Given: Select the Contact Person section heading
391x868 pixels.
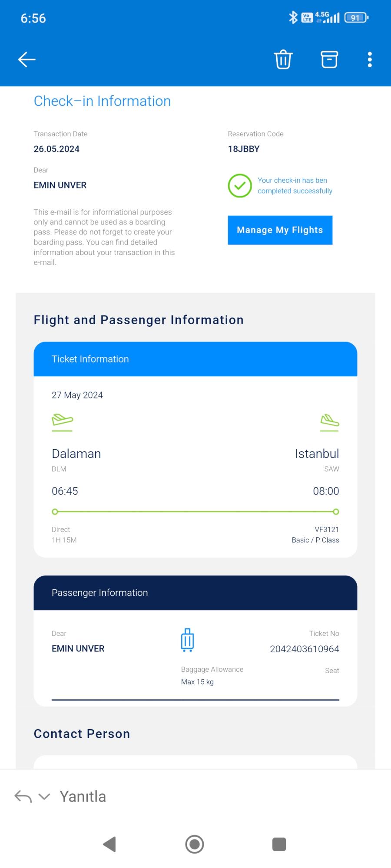Looking at the screenshot, I should click(x=82, y=733).
